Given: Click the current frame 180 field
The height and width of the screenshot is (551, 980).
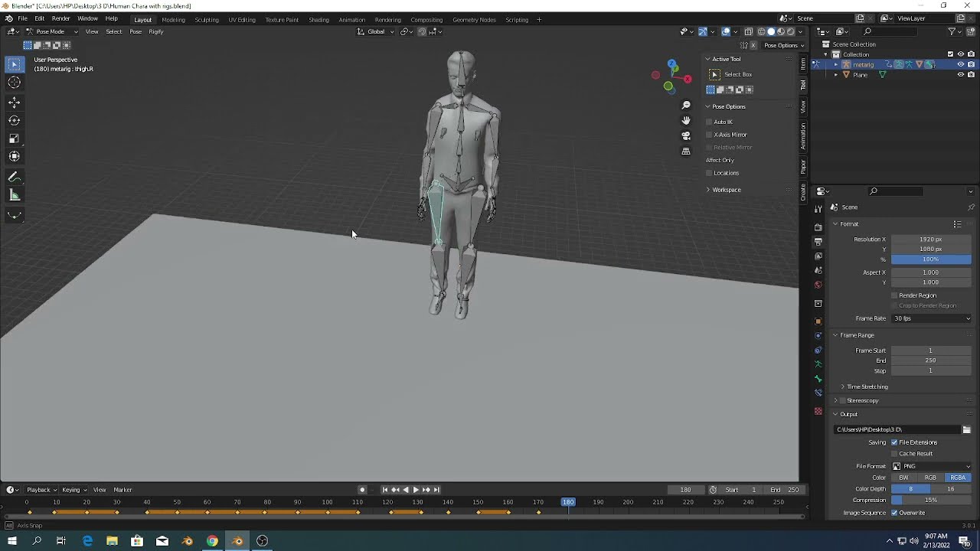Looking at the screenshot, I should [685, 490].
